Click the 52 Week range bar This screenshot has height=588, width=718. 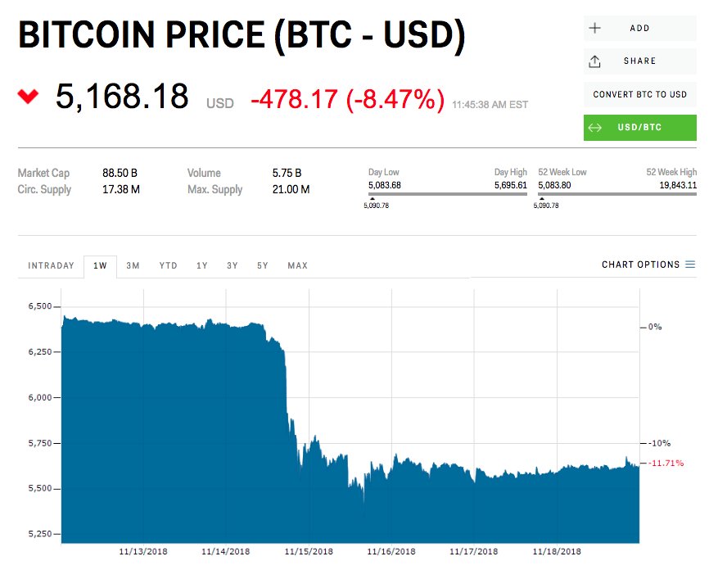click(x=617, y=194)
